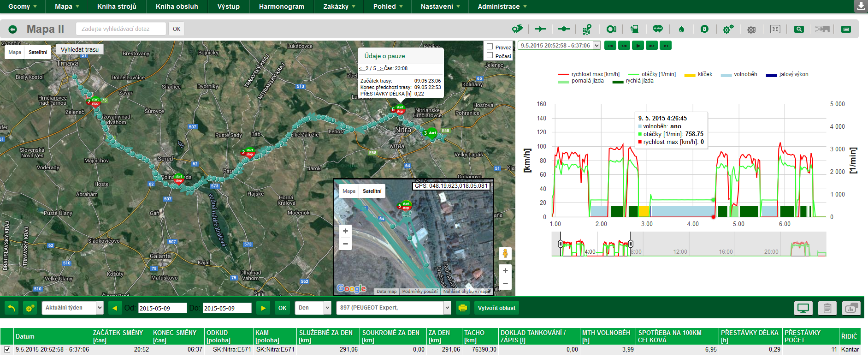Click the green printer icon

(463, 308)
